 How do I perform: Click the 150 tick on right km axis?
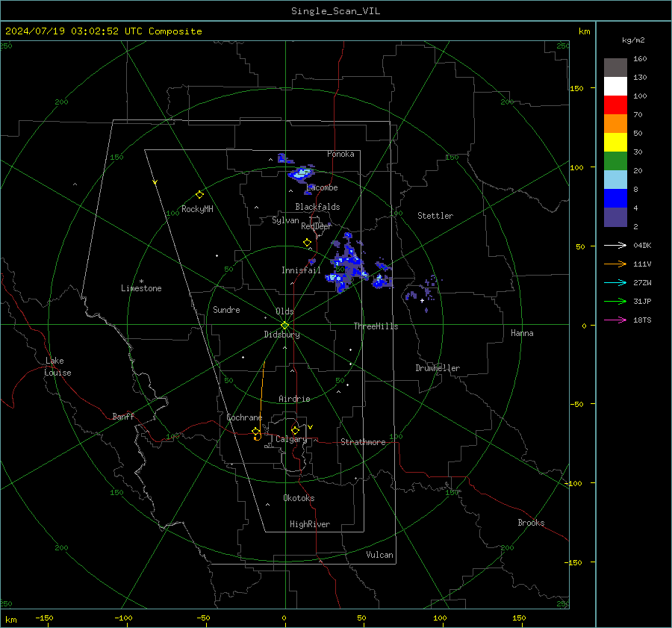577,88
